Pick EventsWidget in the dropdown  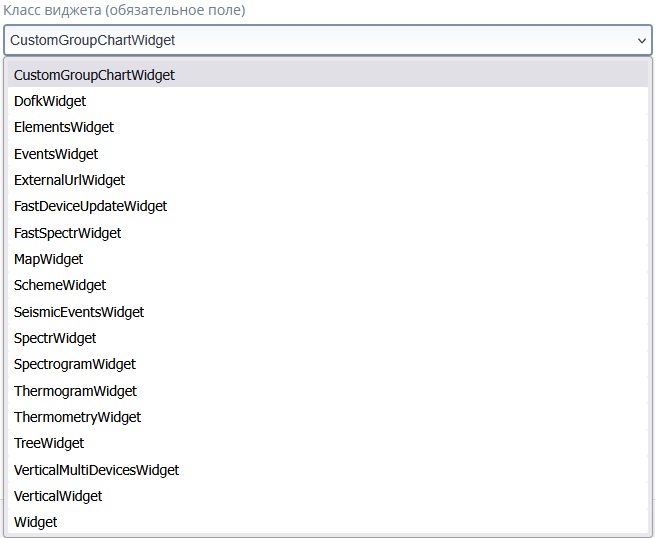(x=56, y=154)
